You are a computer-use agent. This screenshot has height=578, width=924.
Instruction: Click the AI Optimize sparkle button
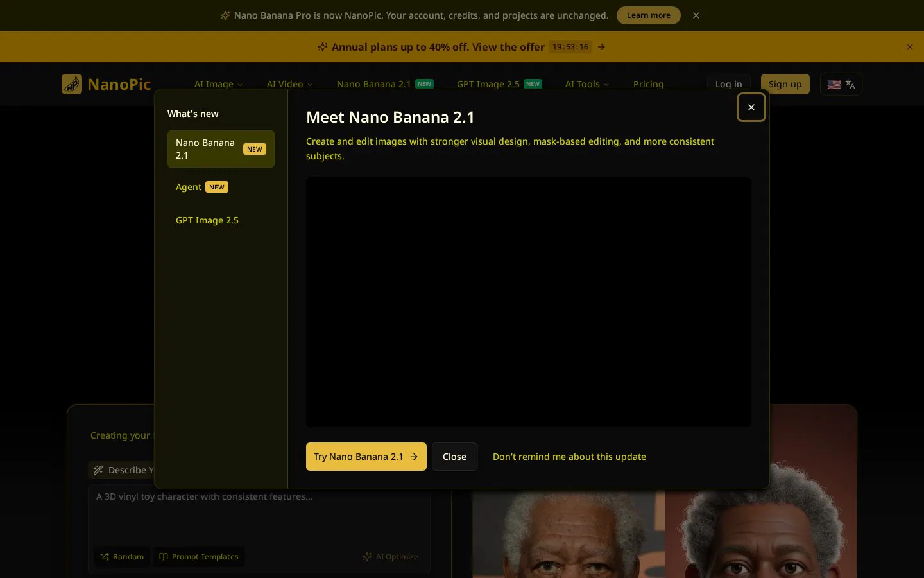tap(390, 557)
